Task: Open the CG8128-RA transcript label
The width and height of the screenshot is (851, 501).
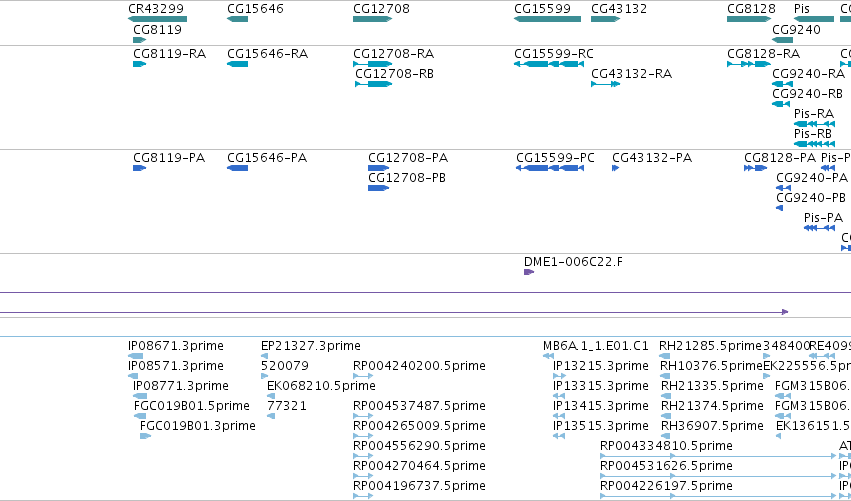Action: [764, 54]
